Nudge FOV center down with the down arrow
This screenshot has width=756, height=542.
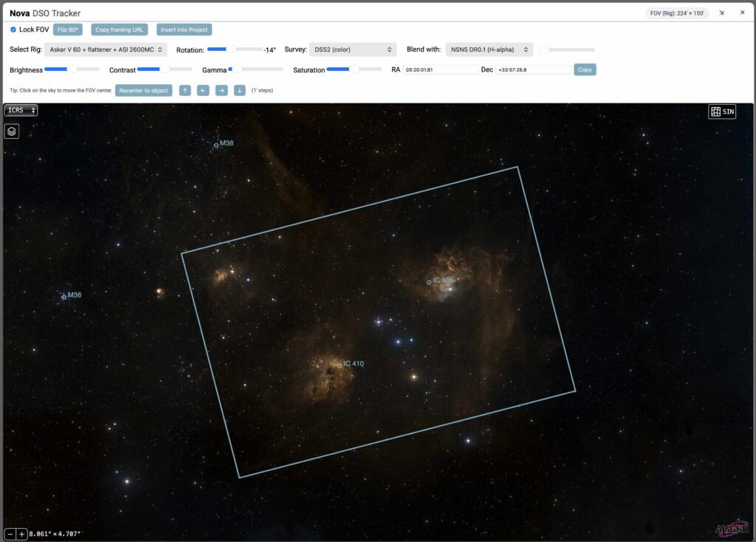point(239,90)
